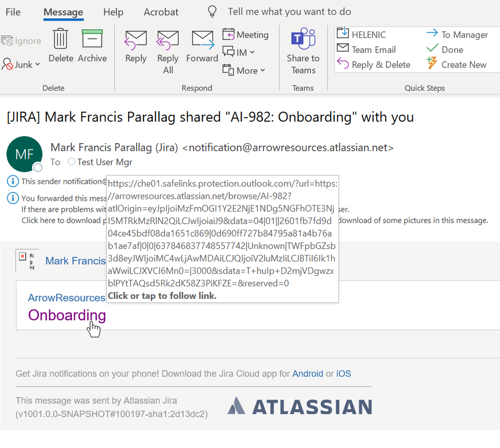Open the Acrobat tab
The width and height of the screenshot is (500, 448).
tap(161, 12)
